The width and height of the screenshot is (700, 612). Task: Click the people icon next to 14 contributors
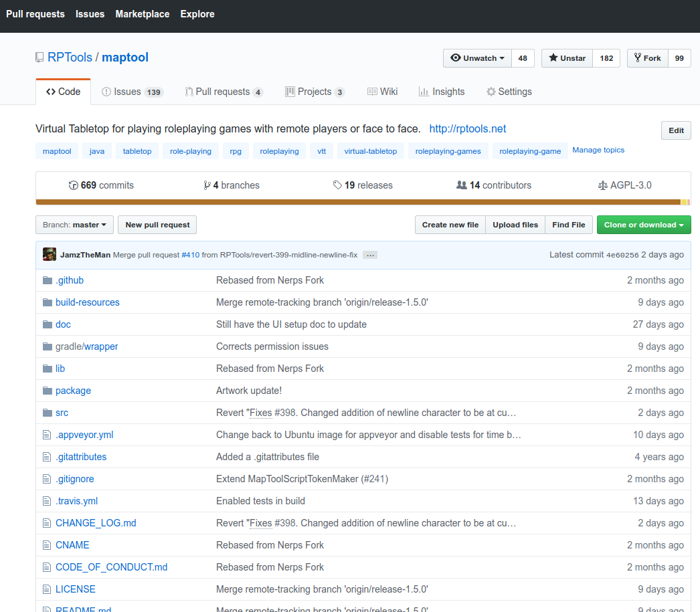click(x=462, y=185)
